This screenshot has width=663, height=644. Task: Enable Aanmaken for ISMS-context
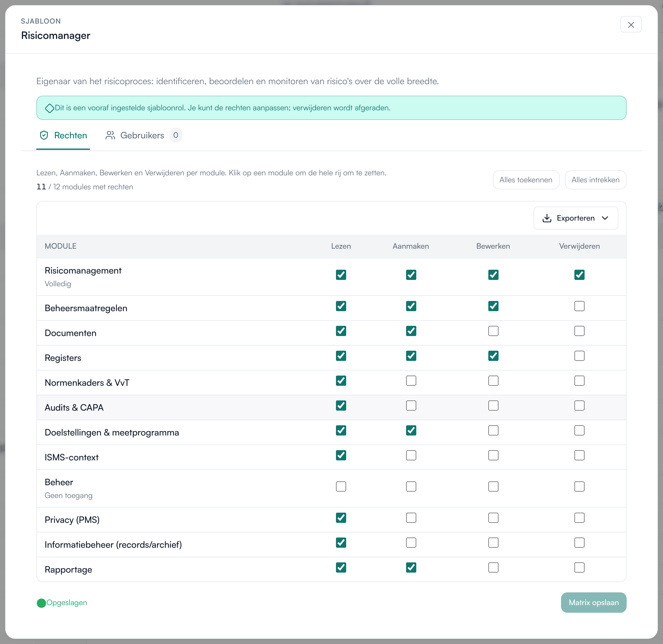click(411, 455)
